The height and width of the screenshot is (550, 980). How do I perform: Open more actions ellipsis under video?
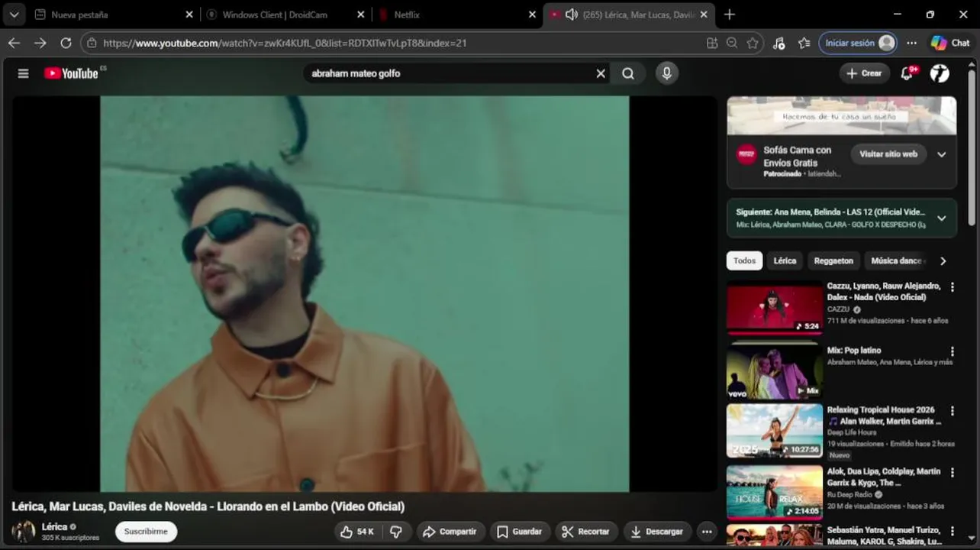point(707,532)
